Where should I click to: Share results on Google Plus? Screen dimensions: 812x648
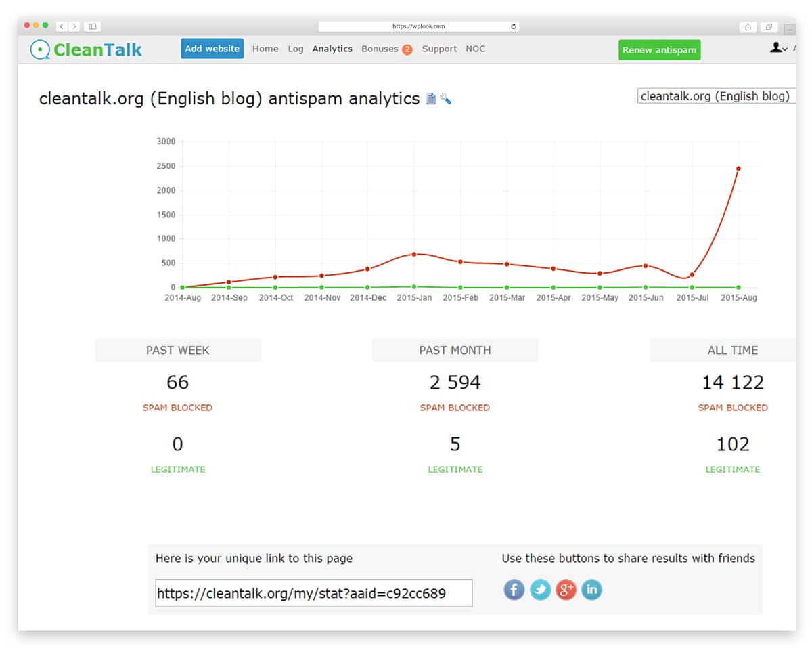[566, 590]
